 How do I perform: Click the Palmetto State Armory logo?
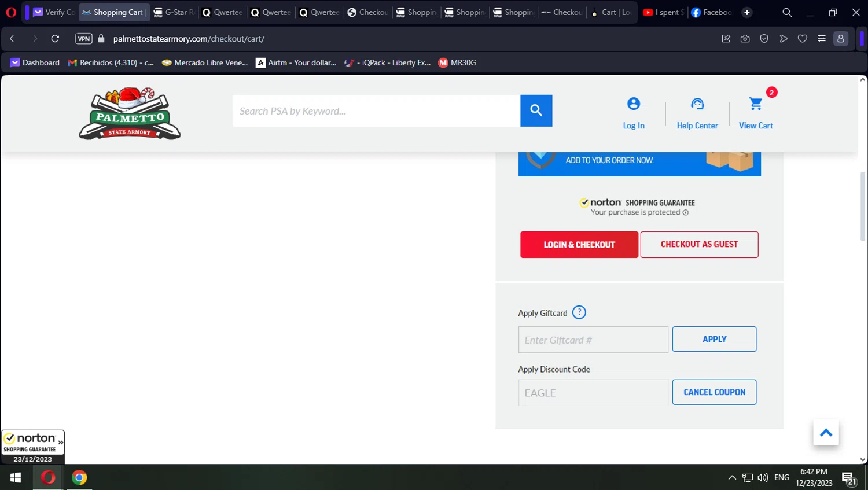130,113
